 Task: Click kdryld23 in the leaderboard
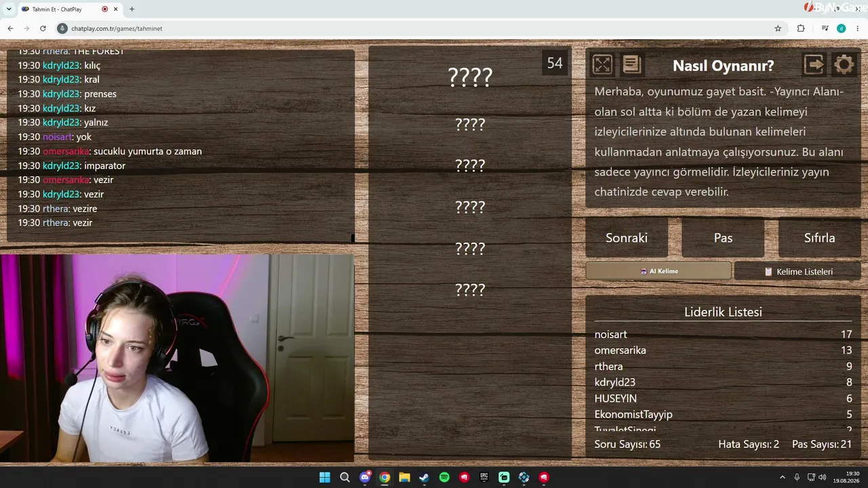click(615, 382)
